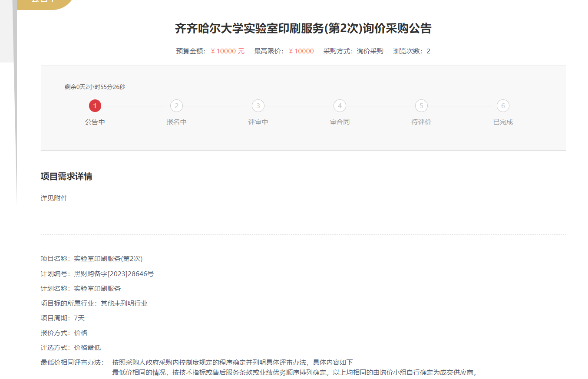
Task: Click the 公告中 step label
Action: (95, 122)
